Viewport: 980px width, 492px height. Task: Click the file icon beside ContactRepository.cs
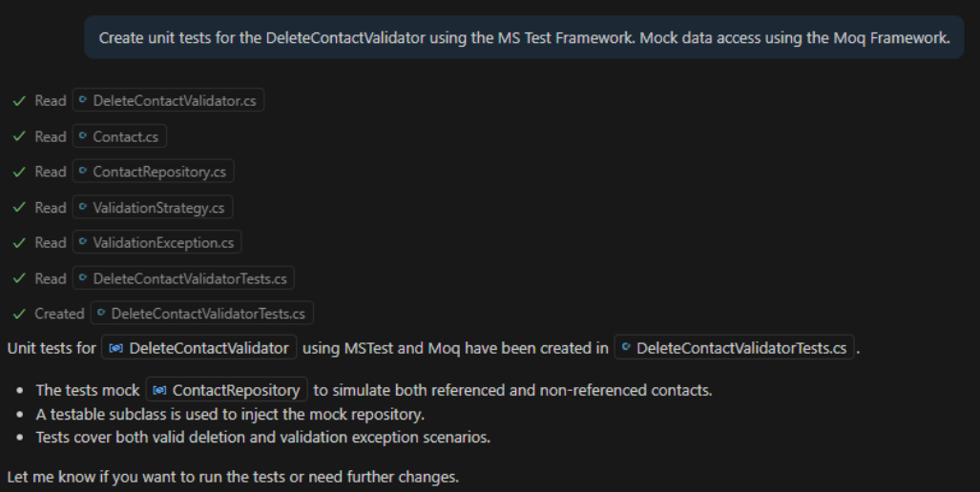pyautogui.click(x=83, y=172)
